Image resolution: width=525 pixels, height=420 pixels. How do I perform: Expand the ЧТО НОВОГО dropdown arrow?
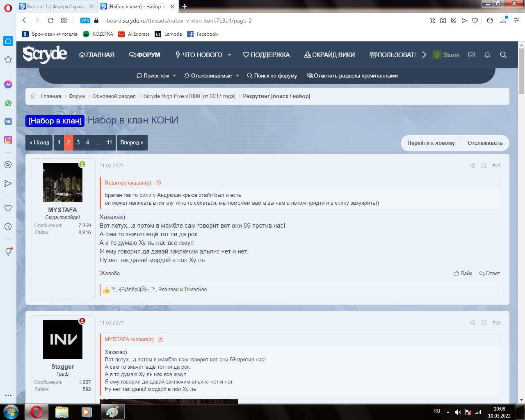point(229,55)
